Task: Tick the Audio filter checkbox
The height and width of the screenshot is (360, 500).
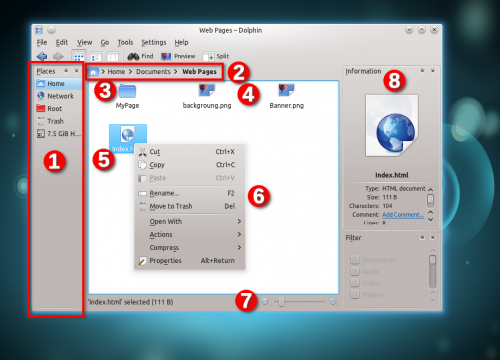Action: point(355,271)
